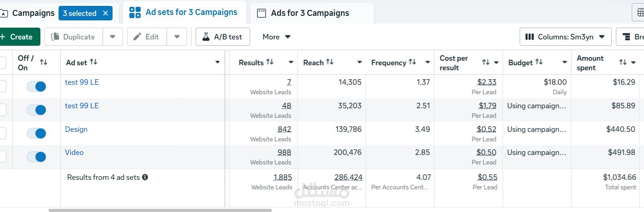The image size is (644, 212).
Task: Clear campaign selection with the X icon
Action: click(106, 13)
